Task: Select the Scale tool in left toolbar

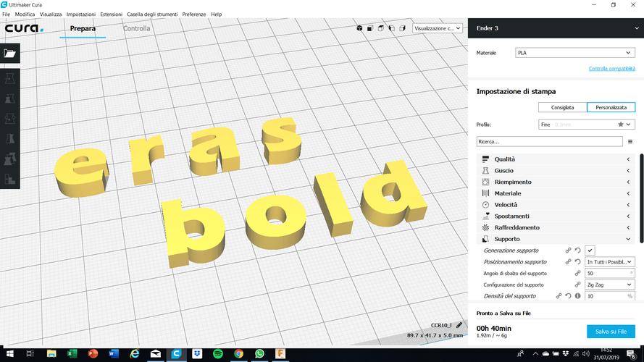Action: pyautogui.click(x=10, y=99)
